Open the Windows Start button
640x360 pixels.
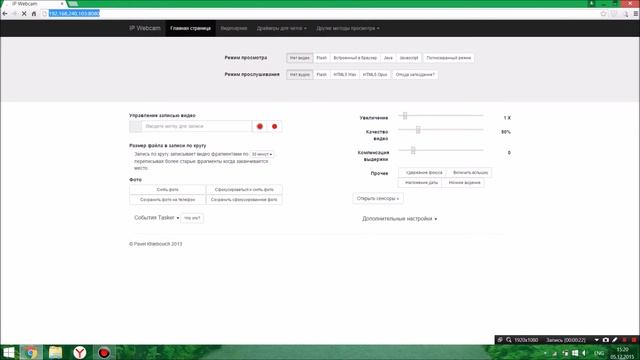tap(8, 352)
